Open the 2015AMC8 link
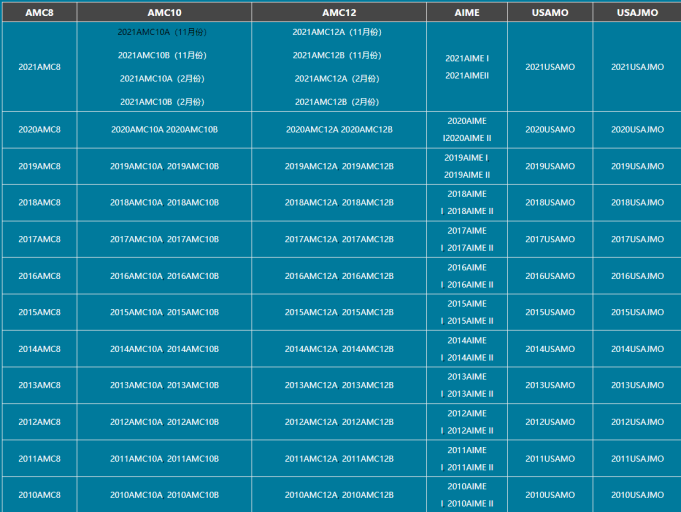The width and height of the screenshot is (681, 512). pos(39,312)
